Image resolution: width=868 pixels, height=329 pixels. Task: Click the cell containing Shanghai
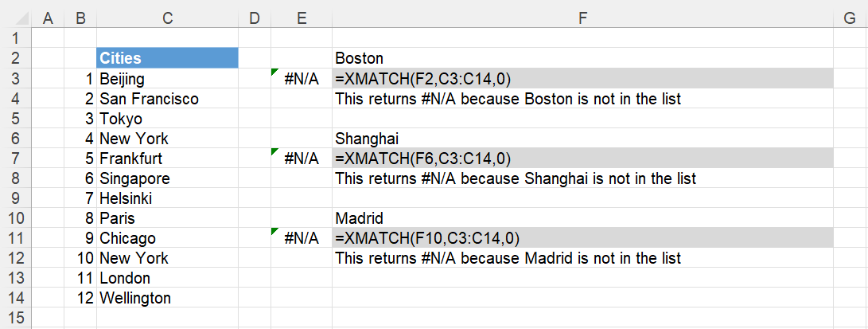click(x=582, y=138)
